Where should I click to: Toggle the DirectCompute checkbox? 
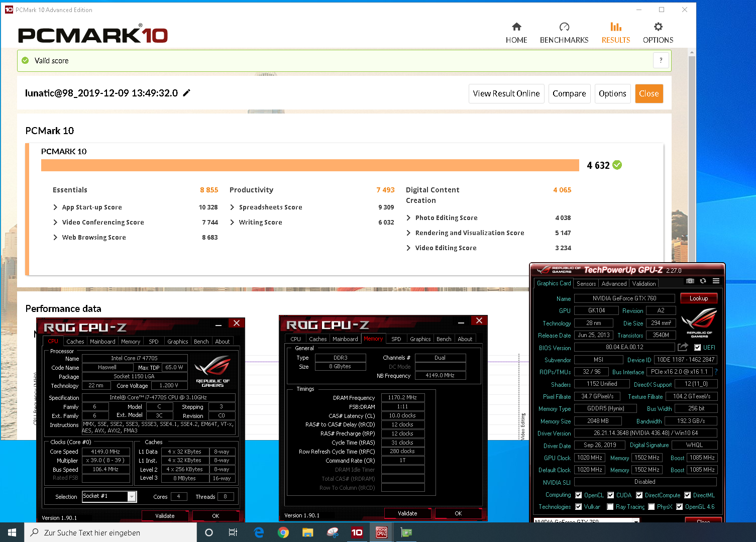639,495
